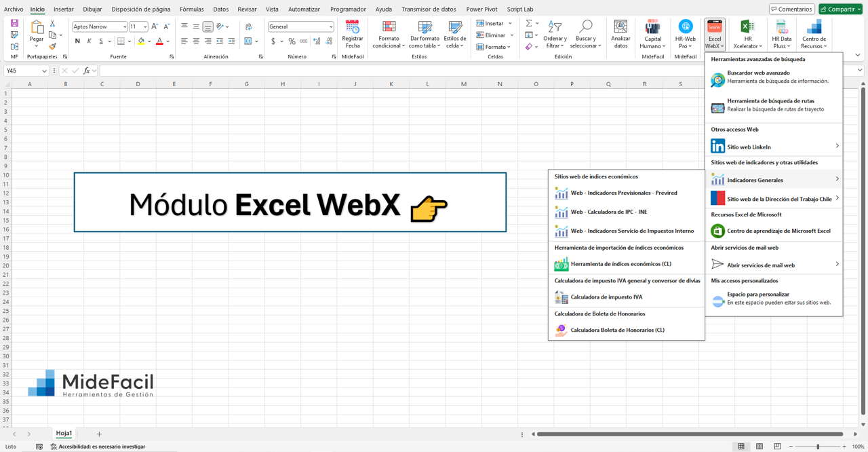Collapse the ribbon with the chevron
The height and width of the screenshot is (452, 868).
(858, 56)
